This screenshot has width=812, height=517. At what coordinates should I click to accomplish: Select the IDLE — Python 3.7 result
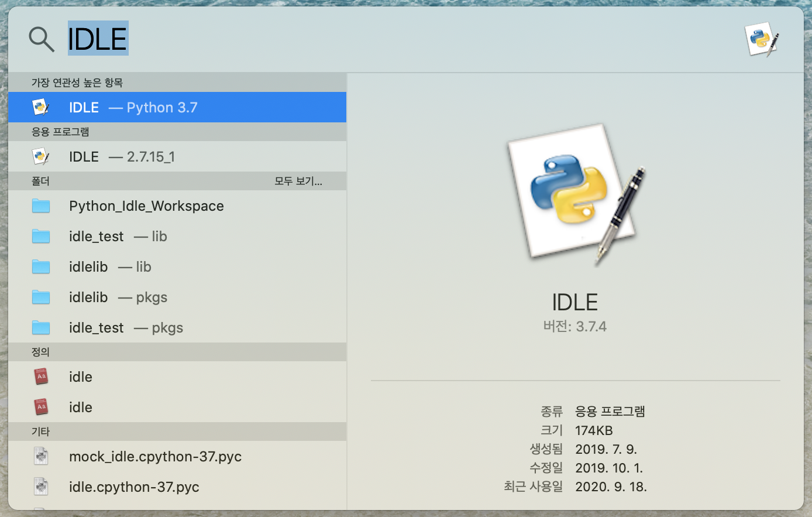[x=177, y=107]
